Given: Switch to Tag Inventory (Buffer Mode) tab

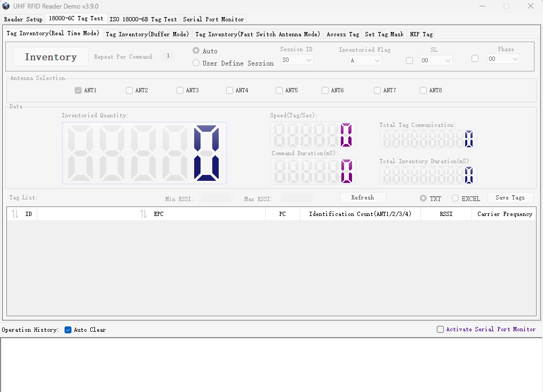Looking at the screenshot, I should click(x=147, y=34).
